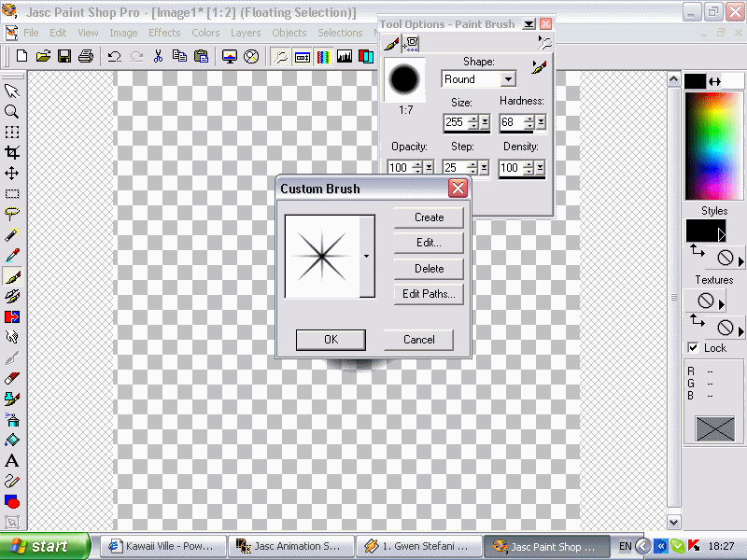Select the Magic Wand tool
The width and height of the screenshot is (747, 560).
11,235
